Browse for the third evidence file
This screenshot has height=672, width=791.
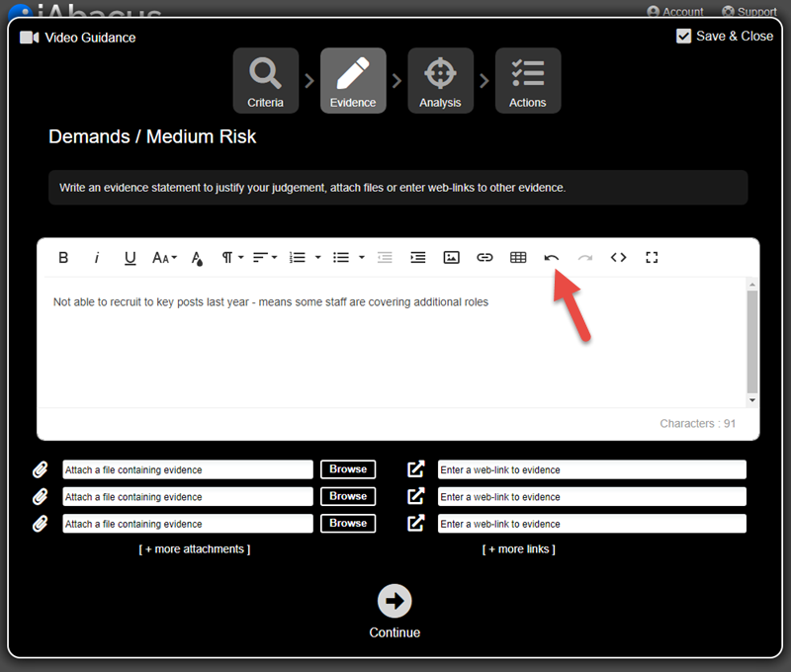(x=348, y=524)
